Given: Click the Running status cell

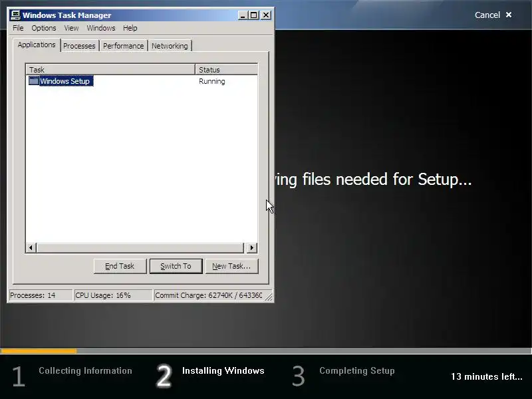Looking at the screenshot, I should (x=211, y=81).
